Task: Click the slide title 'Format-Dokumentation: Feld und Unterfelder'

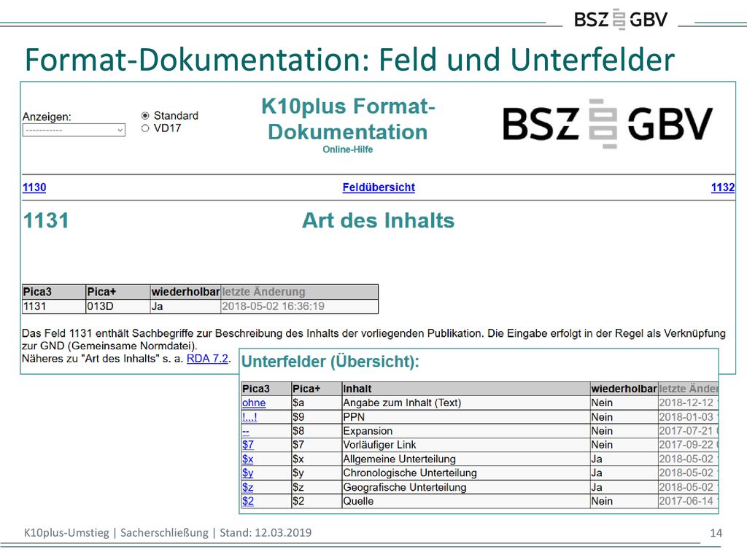Action: (349, 60)
